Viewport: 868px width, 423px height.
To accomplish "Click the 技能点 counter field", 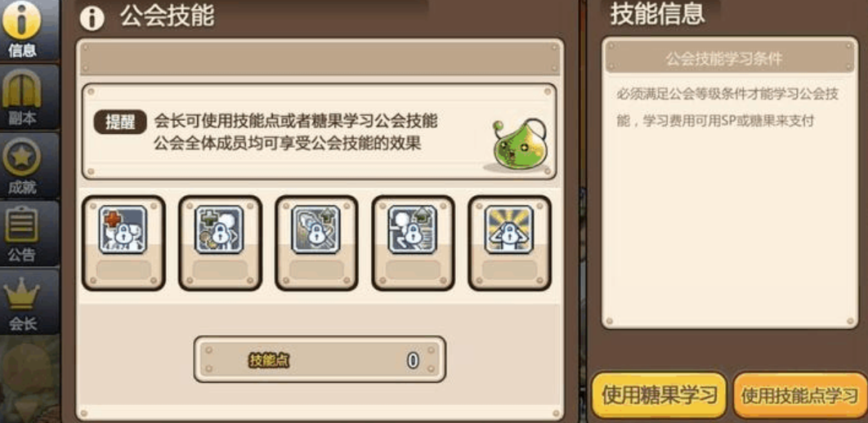I will point(320,360).
